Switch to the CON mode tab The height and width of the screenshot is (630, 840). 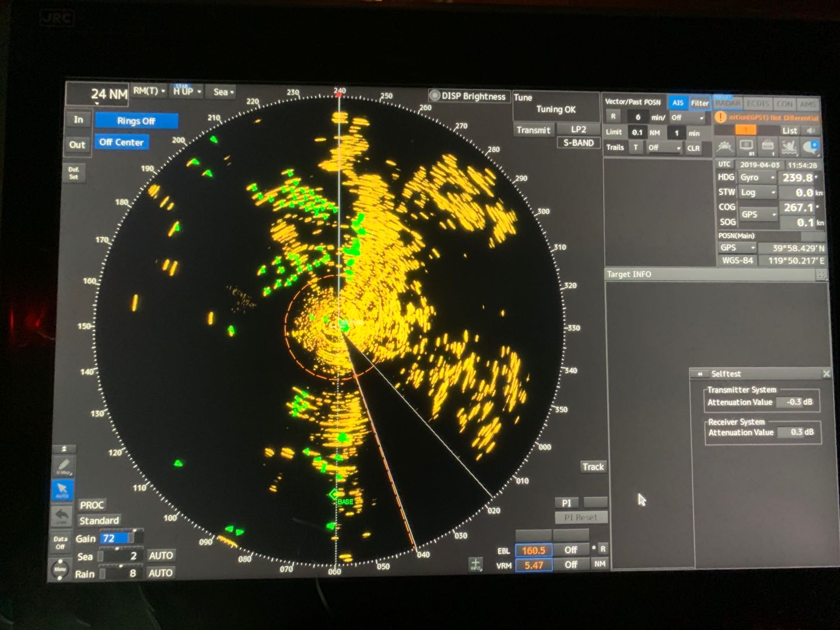pos(785,104)
